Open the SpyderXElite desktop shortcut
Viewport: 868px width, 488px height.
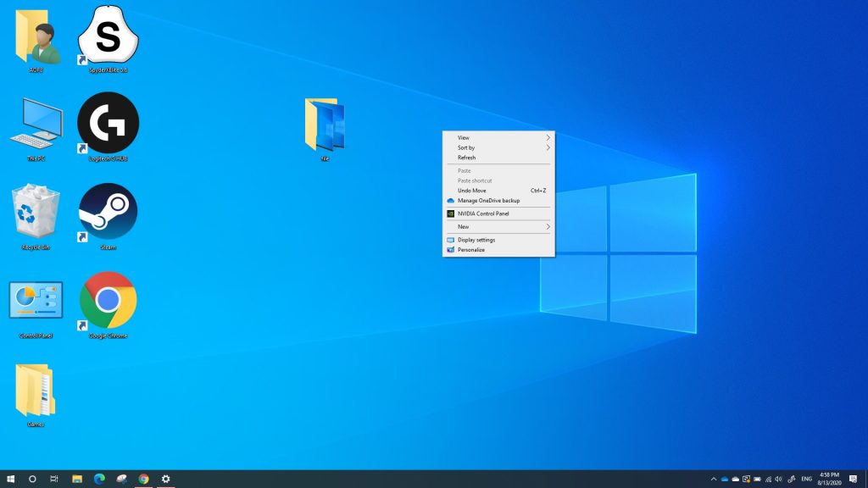pyautogui.click(x=108, y=37)
